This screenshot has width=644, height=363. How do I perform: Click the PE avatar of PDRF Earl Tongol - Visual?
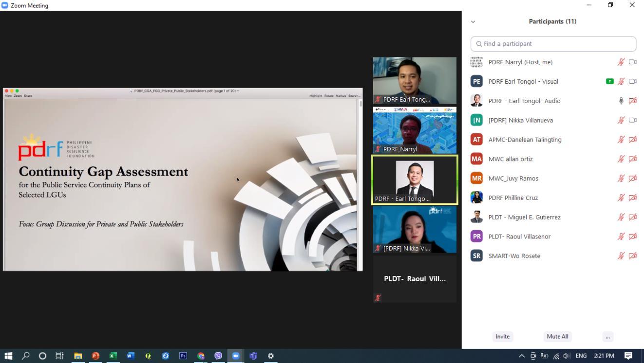point(476,81)
